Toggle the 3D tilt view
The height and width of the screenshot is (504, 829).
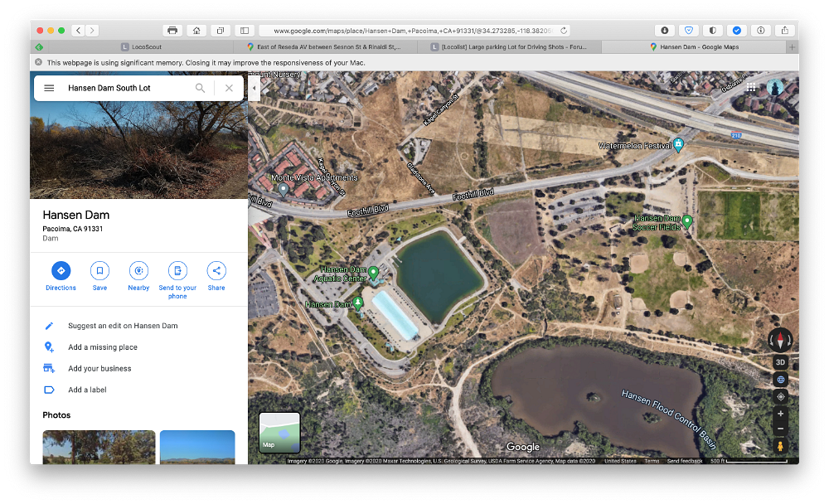tap(780, 362)
